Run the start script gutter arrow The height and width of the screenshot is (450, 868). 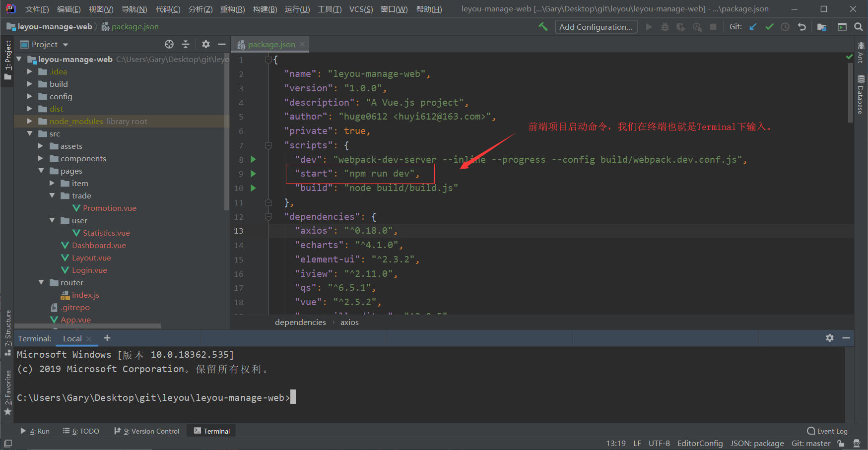click(253, 174)
